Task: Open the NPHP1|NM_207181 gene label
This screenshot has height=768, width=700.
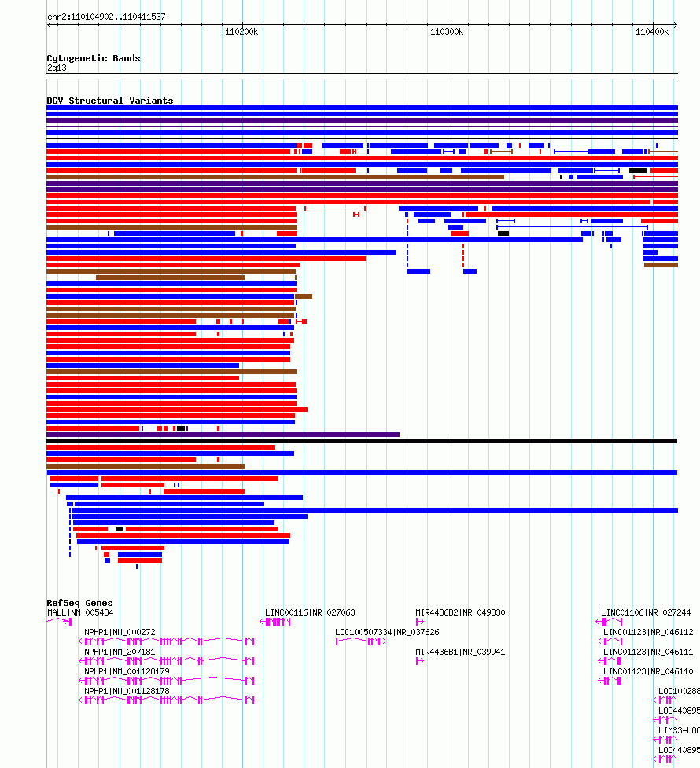Action: pos(120,652)
